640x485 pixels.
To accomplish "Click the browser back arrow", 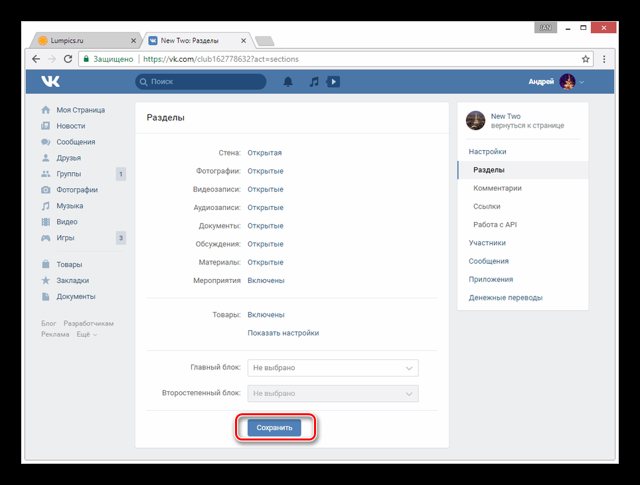I will tap(36, 59).
